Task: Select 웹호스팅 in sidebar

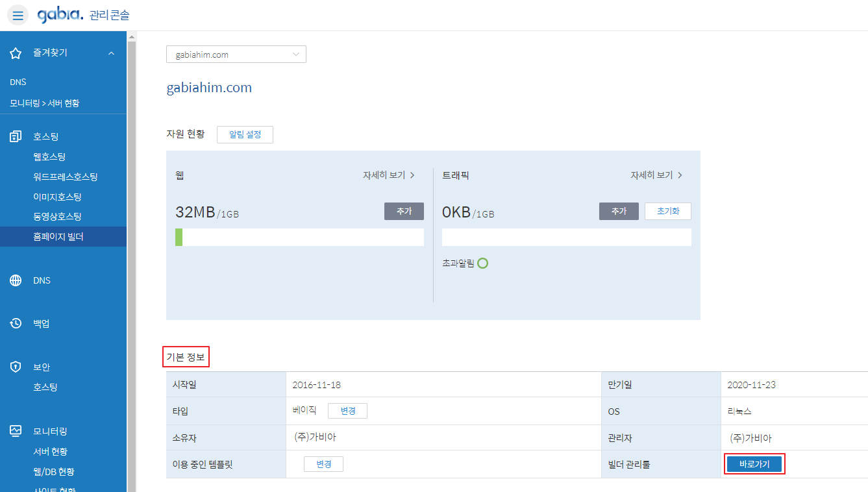Action: tap(49, 156)
